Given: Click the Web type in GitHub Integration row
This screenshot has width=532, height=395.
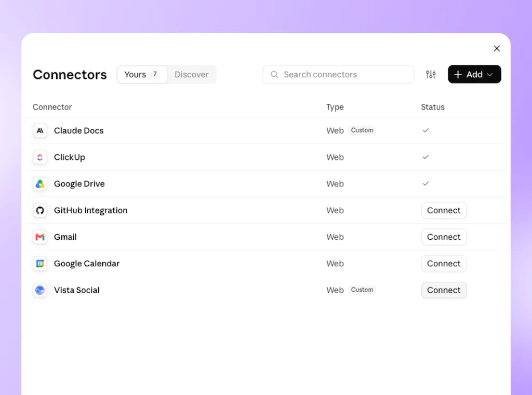Looking at the screenshot, I should [x=335, y=211].
